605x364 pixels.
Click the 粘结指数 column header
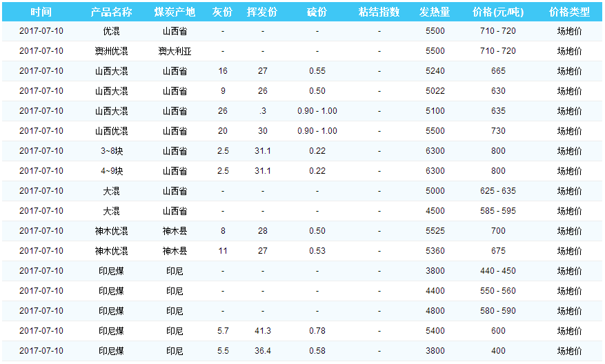(x=379, y=12)
